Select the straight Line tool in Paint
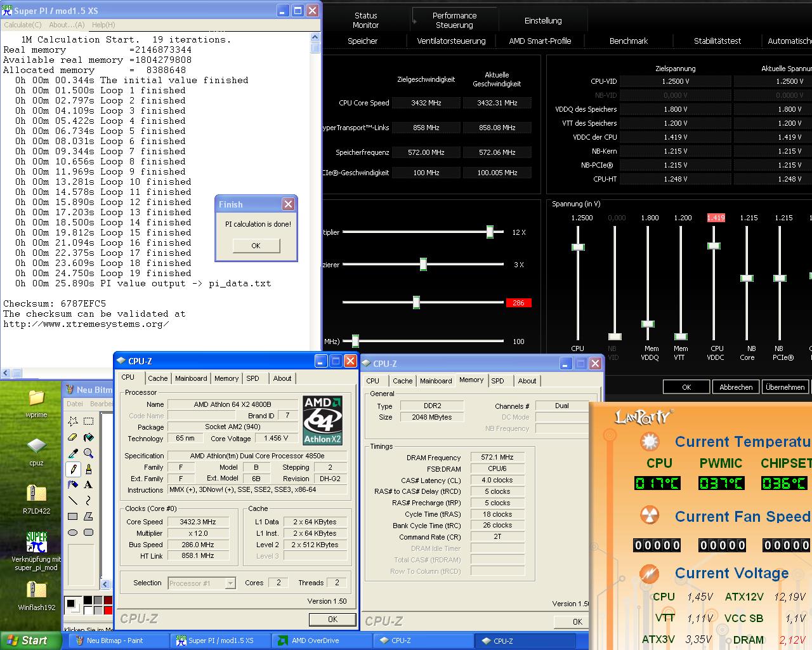 [x=73, y=501]
